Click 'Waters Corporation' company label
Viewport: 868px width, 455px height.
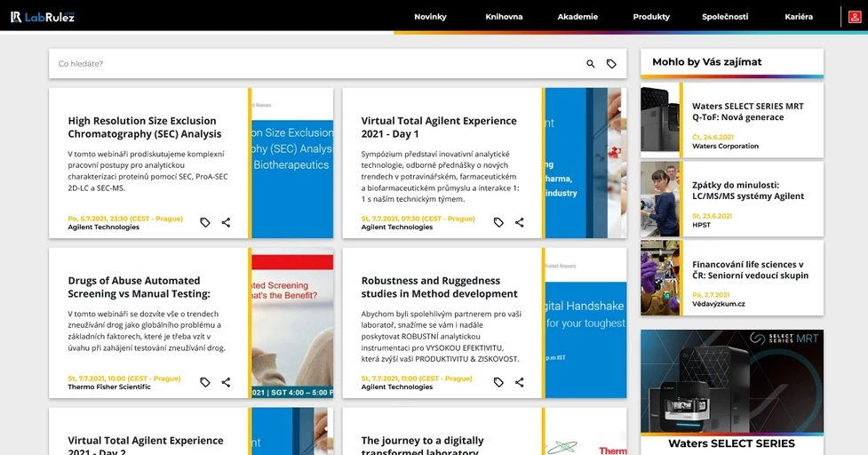point(725,146)
